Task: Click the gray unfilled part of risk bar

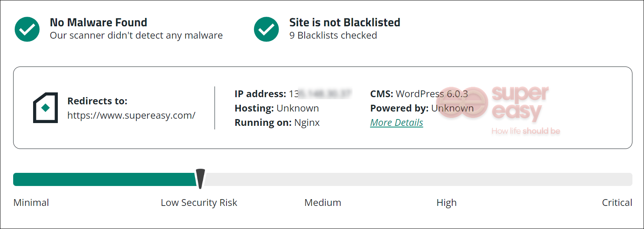Action: (x=419, y=180)
